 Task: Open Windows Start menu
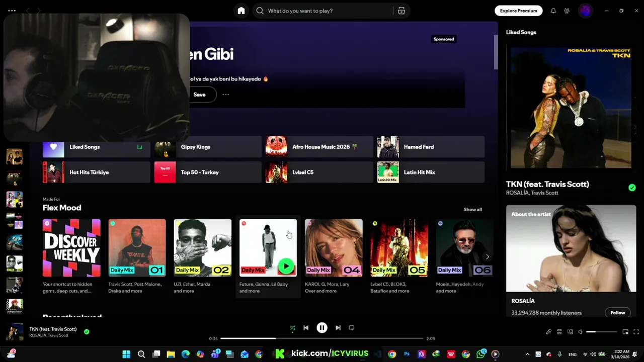pos(126,354)
